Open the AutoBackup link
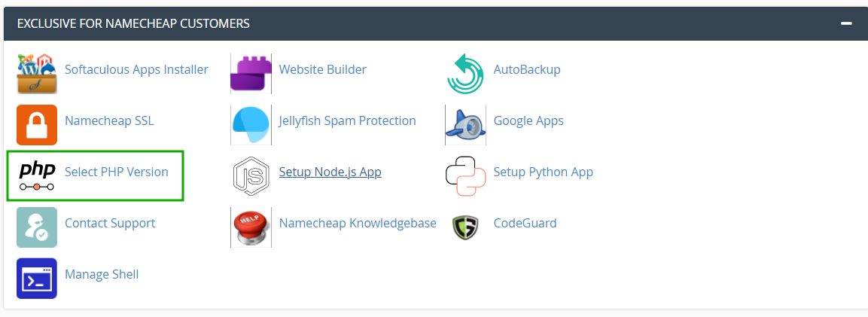 [x=527, y=70]
